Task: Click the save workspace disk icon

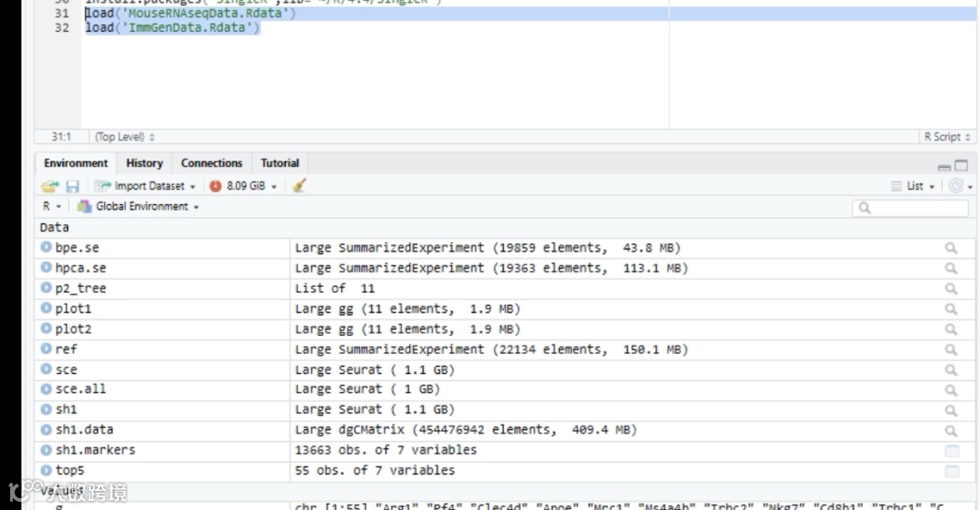Action: click(73, 186)
